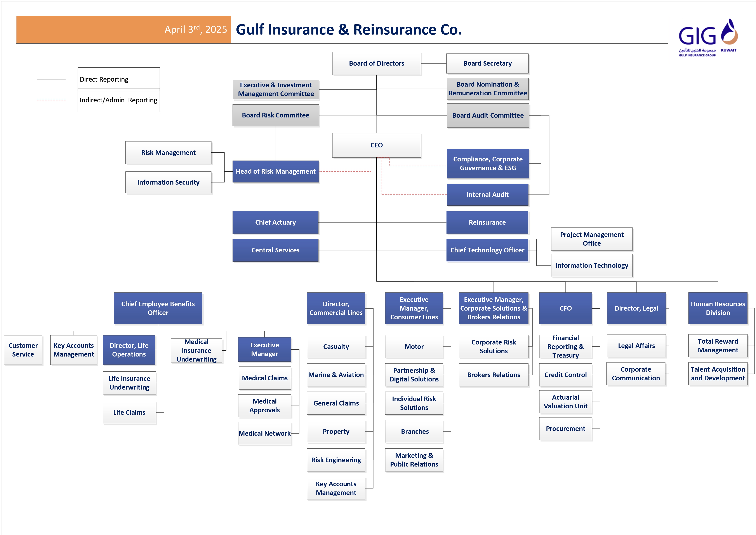Select Executive & Investment Management Committee box

(x=276, y=89)
